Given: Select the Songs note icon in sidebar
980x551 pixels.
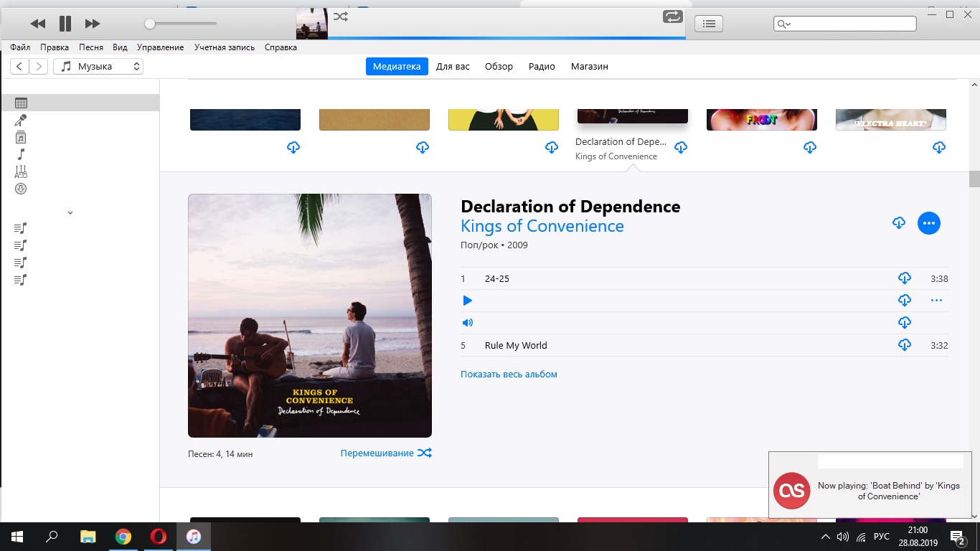Looking at the screenshot, I should point(21,154).
